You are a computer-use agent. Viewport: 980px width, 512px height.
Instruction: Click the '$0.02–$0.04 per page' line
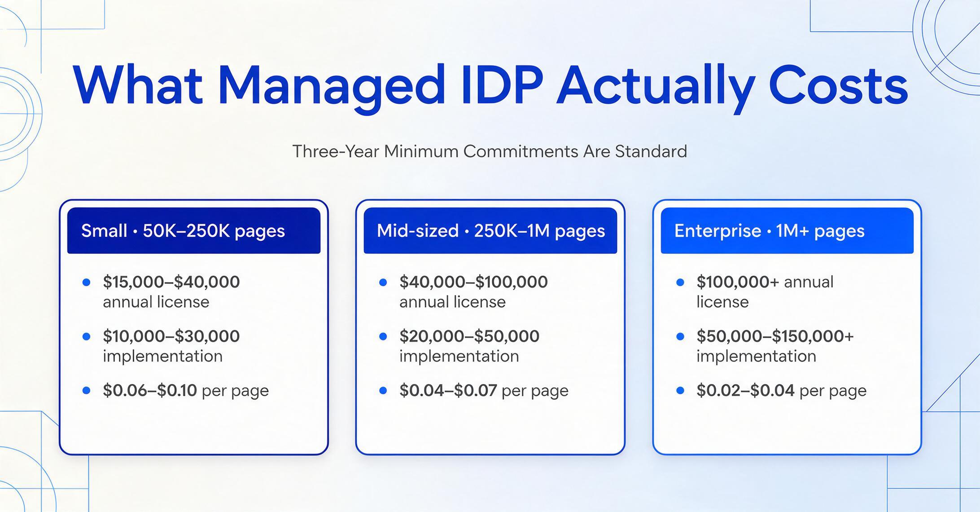coord(782,390)
